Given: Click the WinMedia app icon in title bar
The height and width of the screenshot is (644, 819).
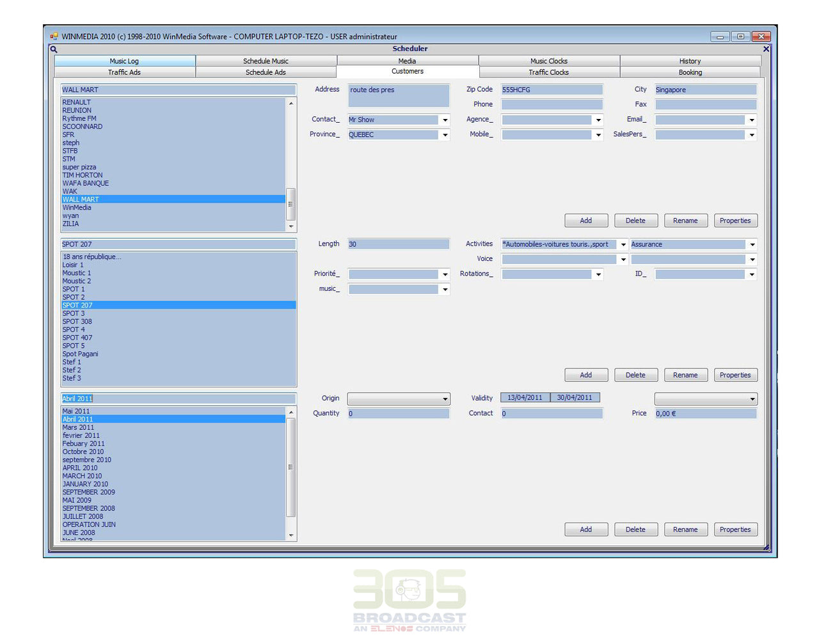Looking at the screenshot, I should pyautogui.click(x=54, y=36).
